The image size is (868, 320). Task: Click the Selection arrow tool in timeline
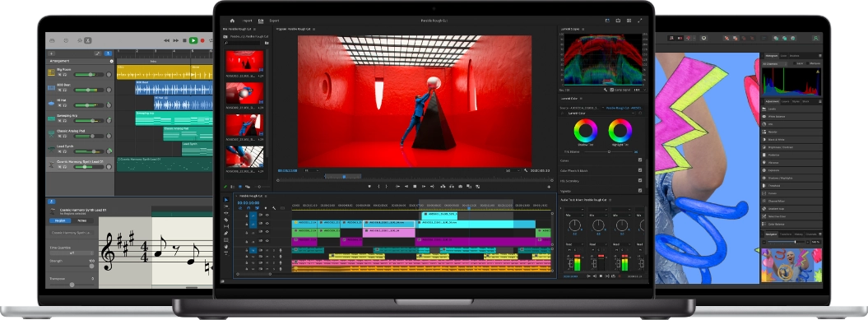point(226,200)
